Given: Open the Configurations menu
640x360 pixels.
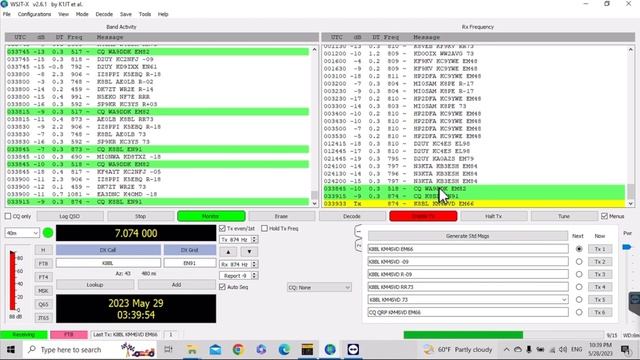Looking at the screenshot, I should pyautogui.click(x=34, y=14).
